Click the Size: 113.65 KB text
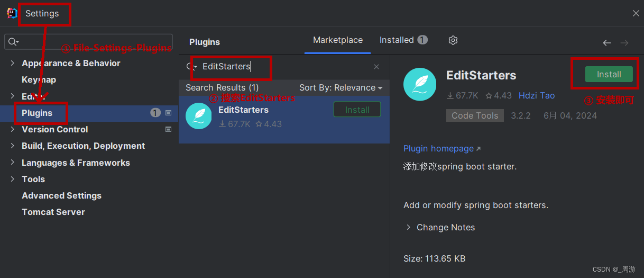Viewport: 644px width, 278px height. tap(435, 259)
